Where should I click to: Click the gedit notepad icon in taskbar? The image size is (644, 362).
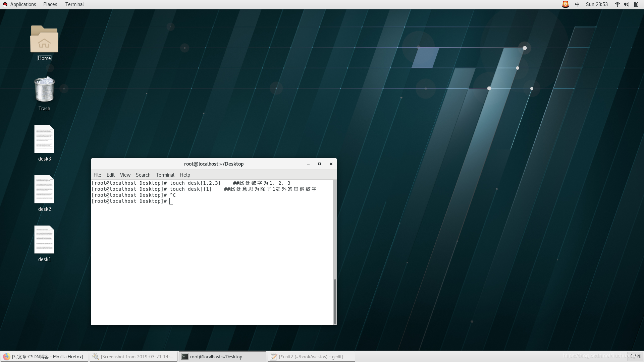tap(274, 357)
